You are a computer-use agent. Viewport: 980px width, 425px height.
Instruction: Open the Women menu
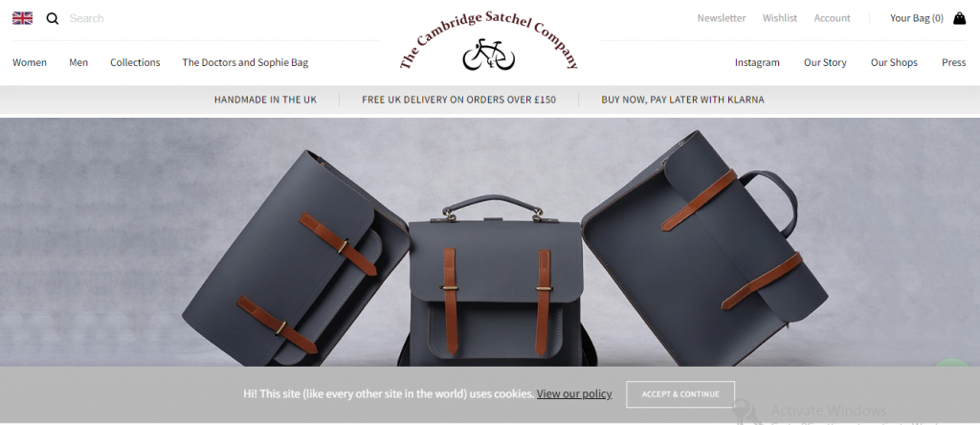pyautogui.click(x=30, y=62)
